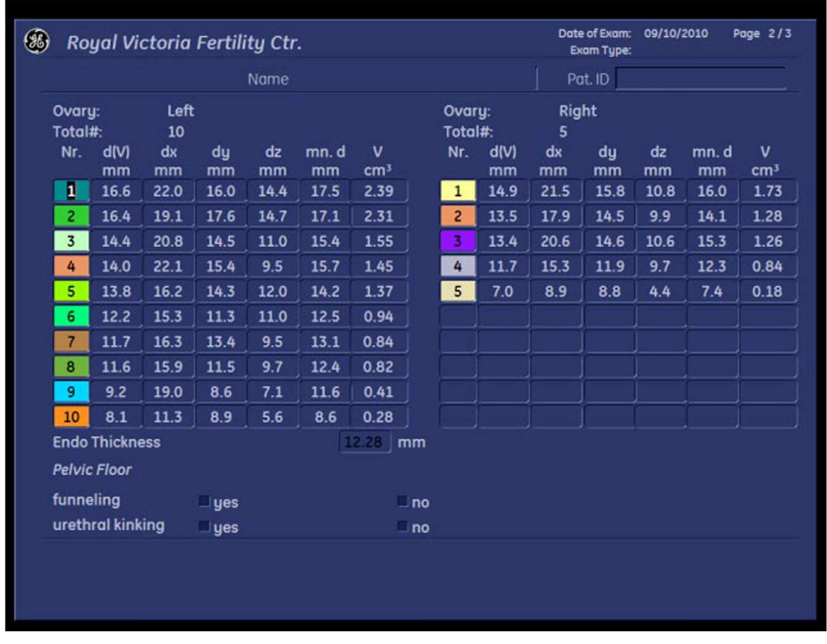The height and width of the screenshot is (644, 827).
Task: Select left ovary follicle 10 orange swatch
Action: click(71, 416)
